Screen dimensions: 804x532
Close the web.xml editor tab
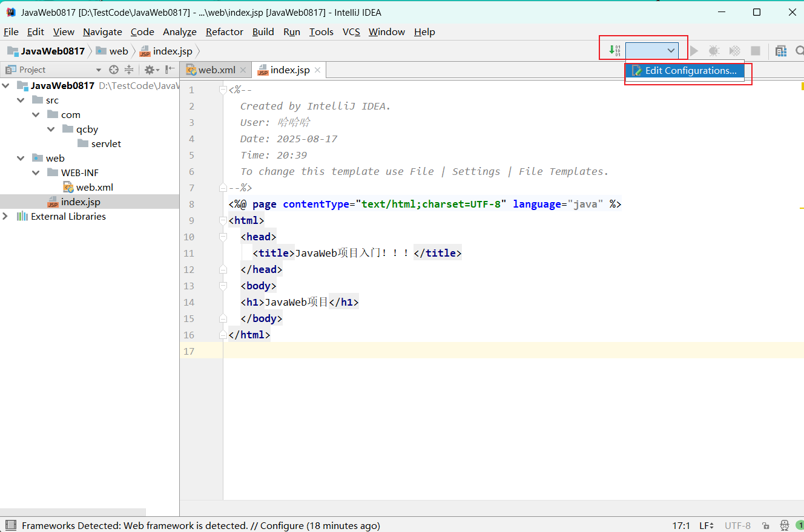point(243,70)
